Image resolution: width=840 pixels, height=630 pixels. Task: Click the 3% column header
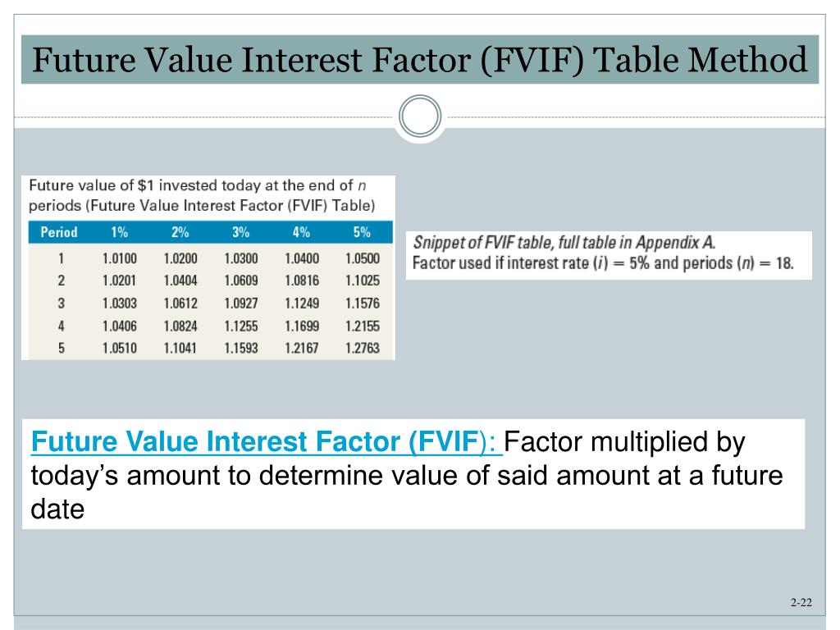240,232
